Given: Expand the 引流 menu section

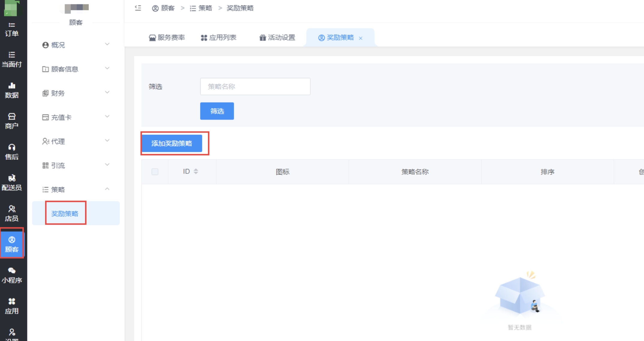Looking at the screenshot, I should point(76,165).
